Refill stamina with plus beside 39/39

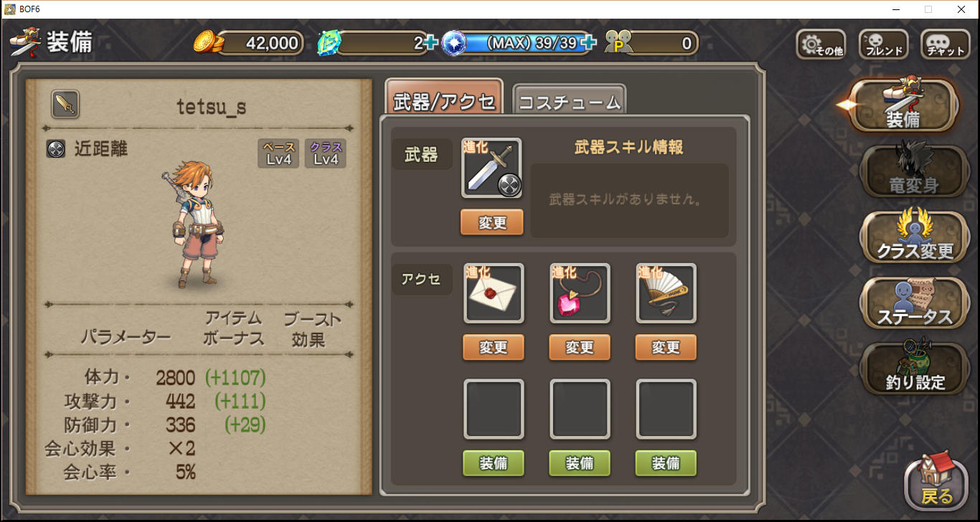(x=588, y=43)
